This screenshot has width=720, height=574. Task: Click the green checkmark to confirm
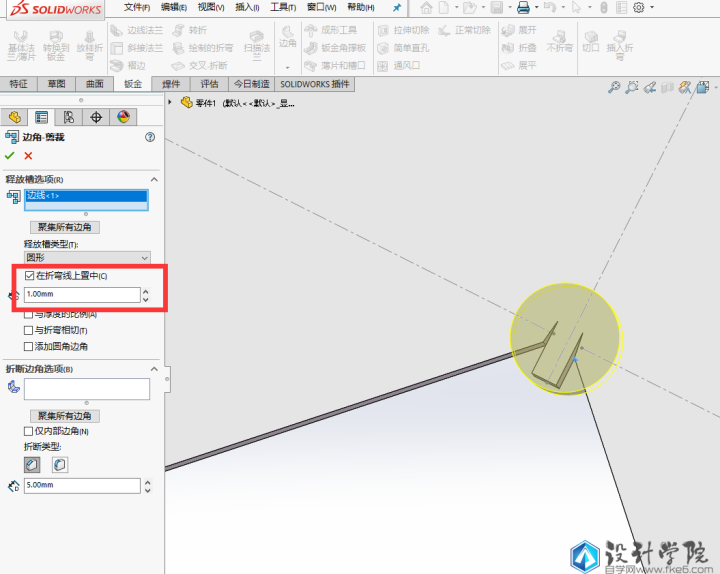point(10,155)
